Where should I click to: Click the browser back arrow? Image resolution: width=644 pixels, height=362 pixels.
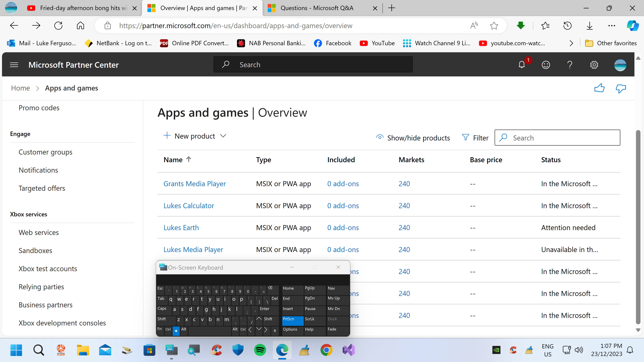click(x=14, y=25)
